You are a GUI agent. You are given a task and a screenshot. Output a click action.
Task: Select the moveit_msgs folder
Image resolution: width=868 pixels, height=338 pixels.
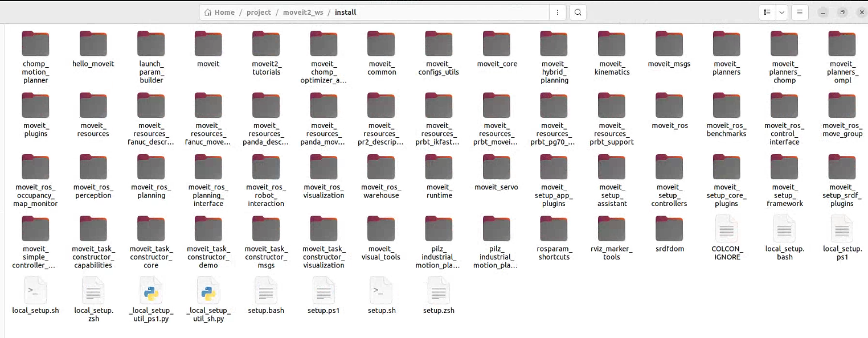669,44
